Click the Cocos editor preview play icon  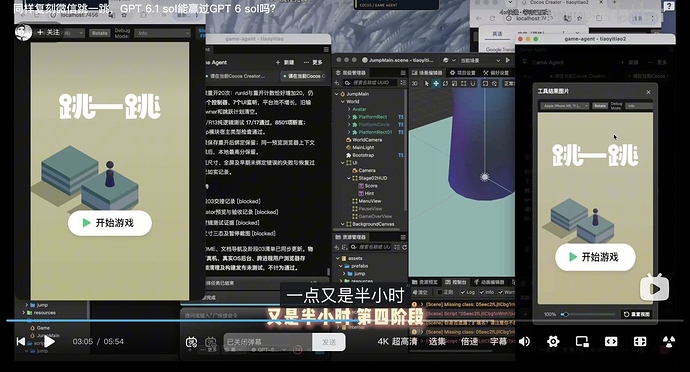pos(508,60)
